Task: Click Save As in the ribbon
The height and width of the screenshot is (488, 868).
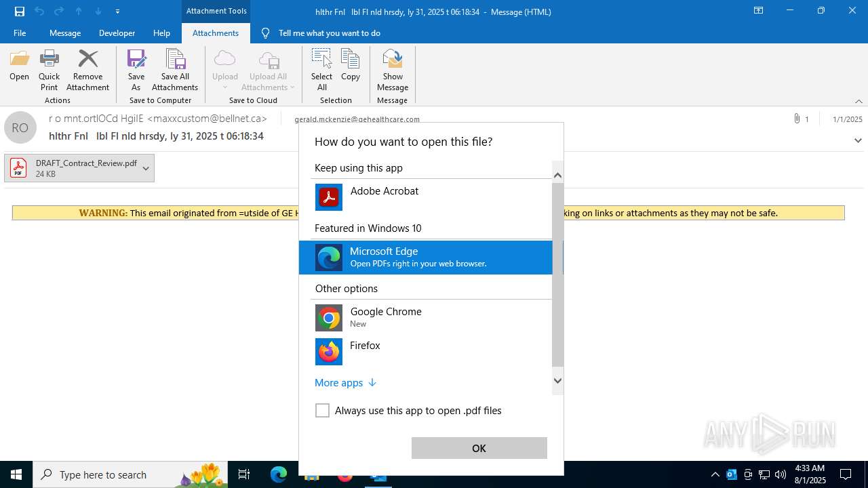Action: click(136, 70)
